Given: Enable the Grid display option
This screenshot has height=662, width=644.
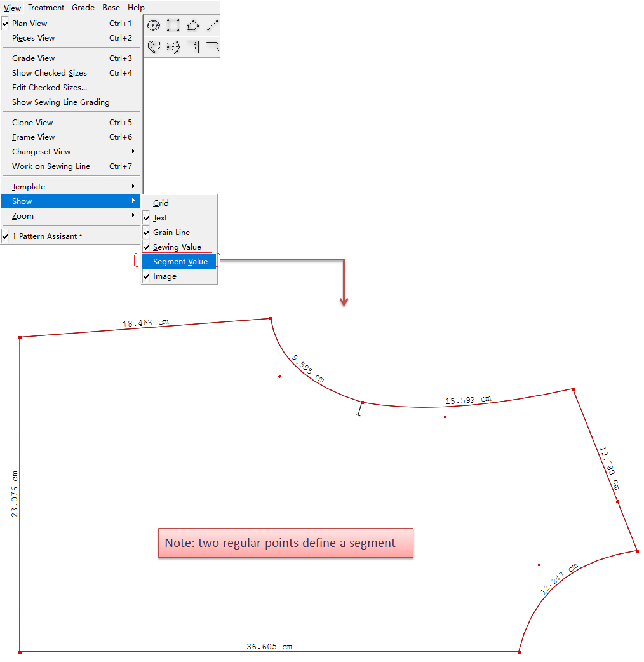Looking at the screenshot, I should pyautogui.click(x=161, y=203).
